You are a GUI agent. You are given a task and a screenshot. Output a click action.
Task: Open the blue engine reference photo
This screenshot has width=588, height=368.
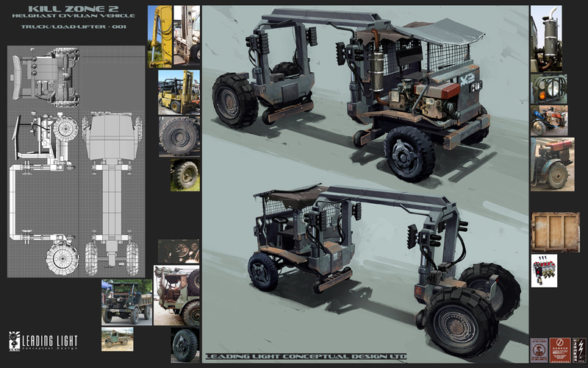(x=549, y=121)
